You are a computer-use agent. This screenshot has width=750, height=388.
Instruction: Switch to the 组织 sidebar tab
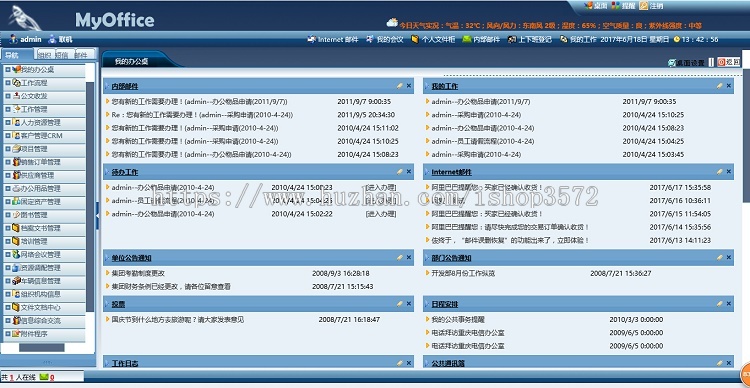[45, 55]
